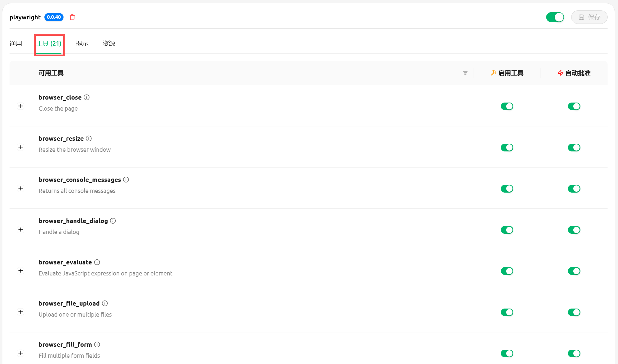Click info icon next to browser_close
This screenshot has width=618, height=364.
pyautogui.click(x=87, y=97)
